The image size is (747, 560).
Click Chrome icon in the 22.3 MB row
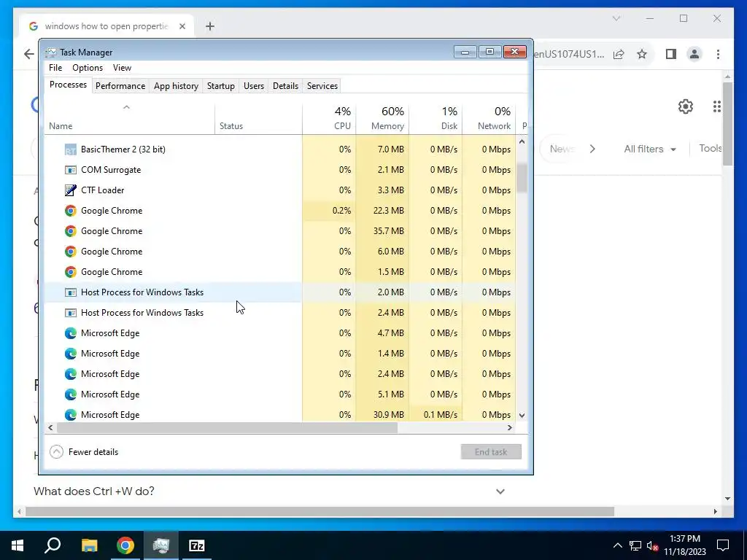pyautogui.click(x=71, y=211)
